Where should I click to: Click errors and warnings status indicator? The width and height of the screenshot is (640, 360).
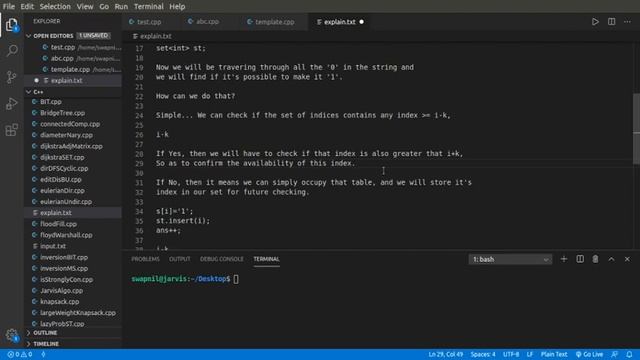(x=20, y=354)
